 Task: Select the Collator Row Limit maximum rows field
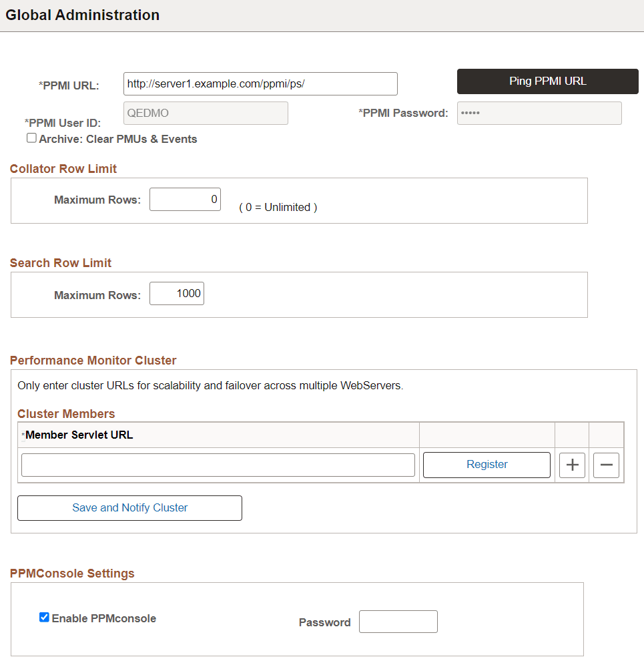pyautogui.click(x=185, y=199)
